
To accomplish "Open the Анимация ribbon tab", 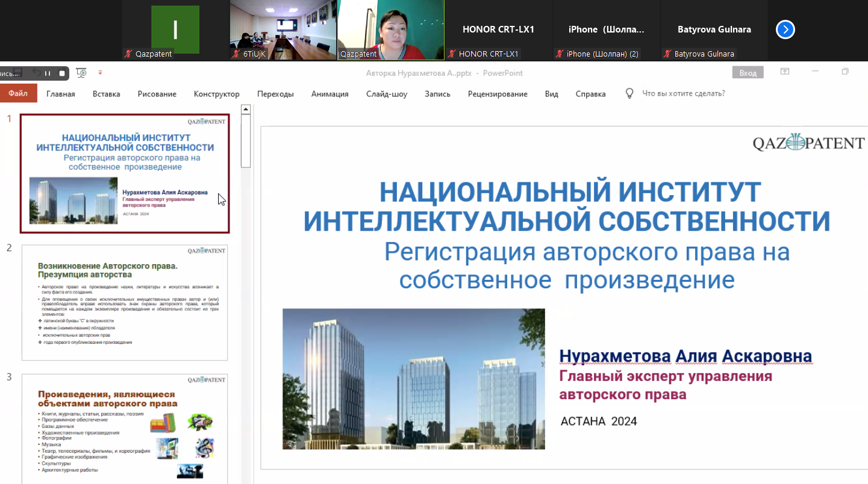I will point(329,94).
